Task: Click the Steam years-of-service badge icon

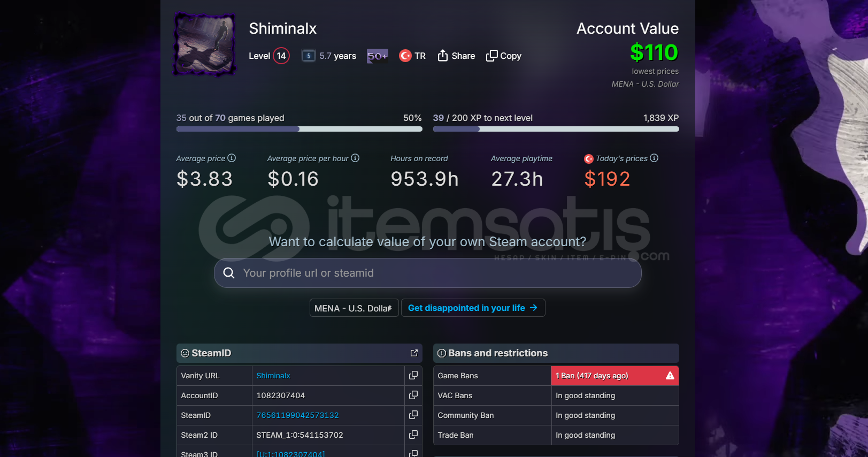Action: (x=309, y=56)
